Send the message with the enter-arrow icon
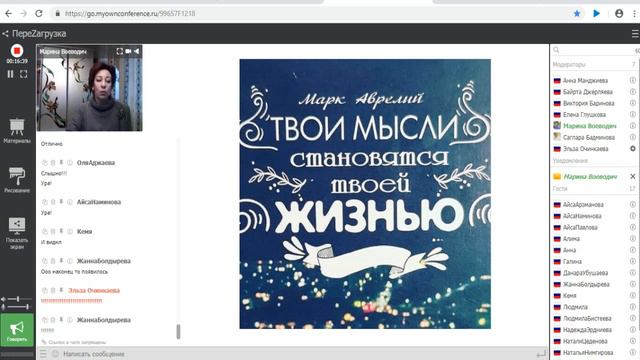640x360 pixels. [541, 354]
